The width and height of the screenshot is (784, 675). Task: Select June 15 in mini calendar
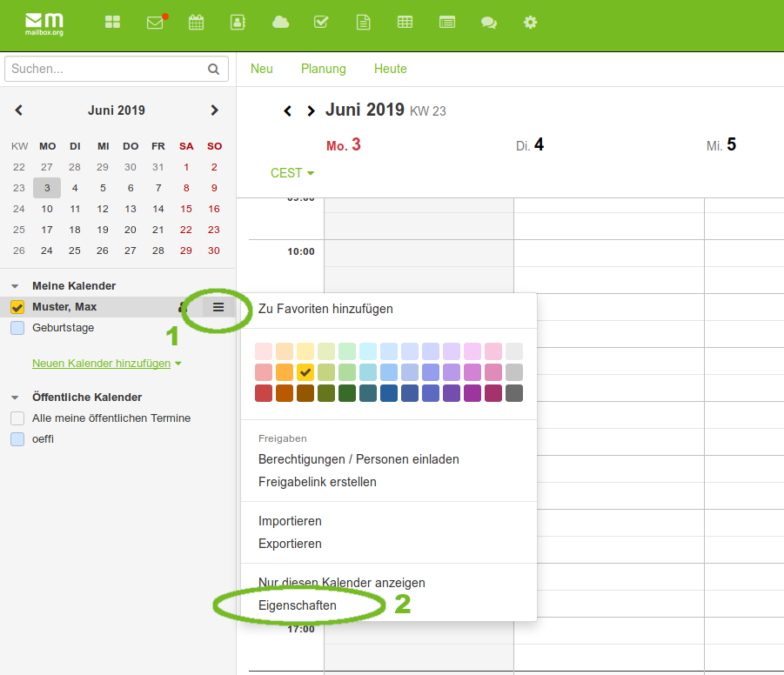pyautogui.click(x=186, y=209)
